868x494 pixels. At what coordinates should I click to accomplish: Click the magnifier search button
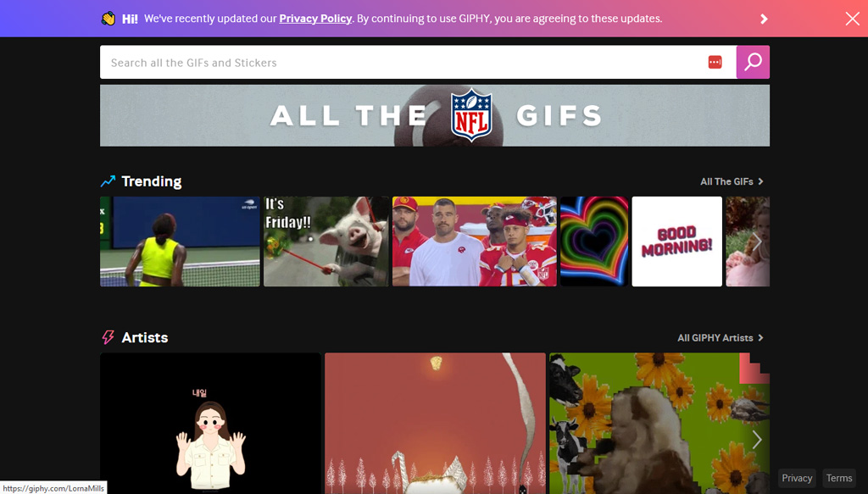753,62
